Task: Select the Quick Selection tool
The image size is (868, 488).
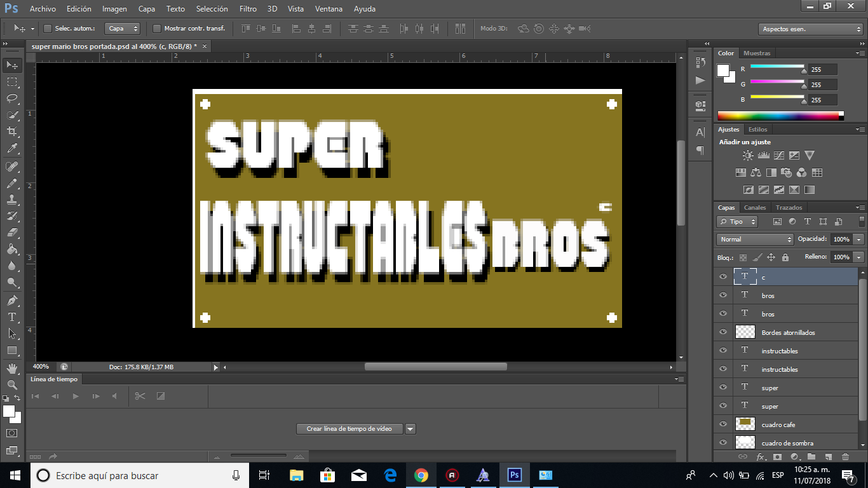Action: tap(11, 115)
